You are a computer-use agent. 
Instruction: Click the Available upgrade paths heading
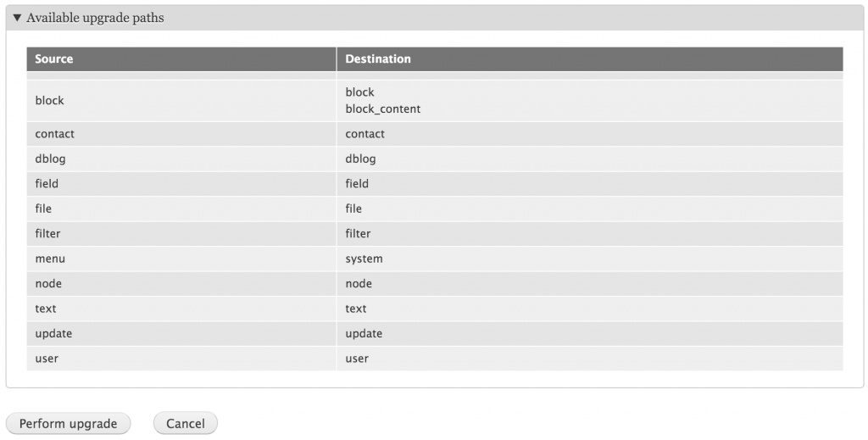(95, 18)
